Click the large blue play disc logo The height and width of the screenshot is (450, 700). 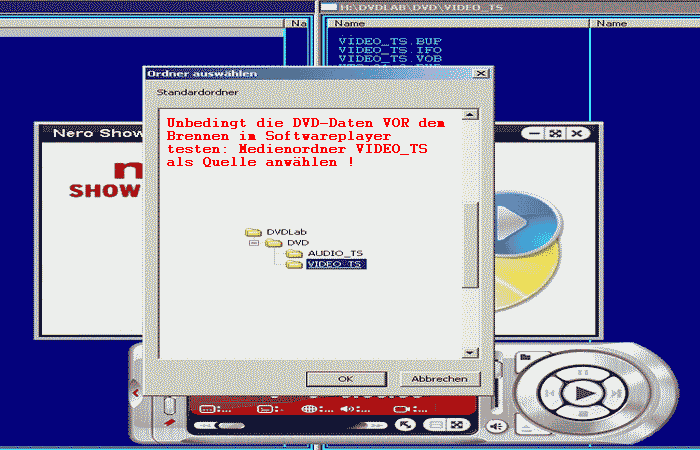(x=516, y=220)
